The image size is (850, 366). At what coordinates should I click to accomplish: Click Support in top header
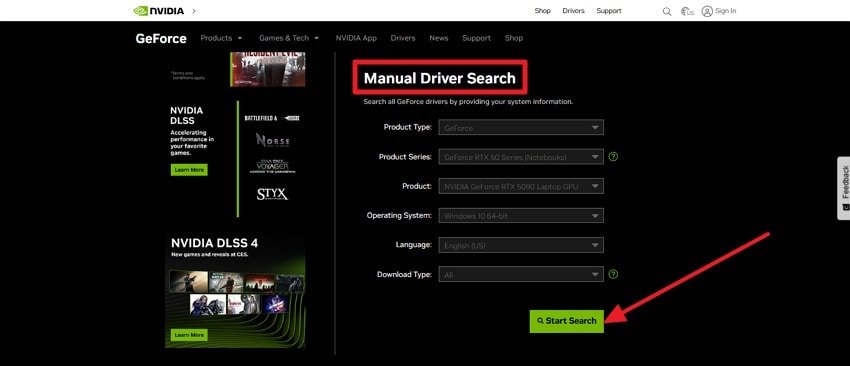(x=609, y=11)
